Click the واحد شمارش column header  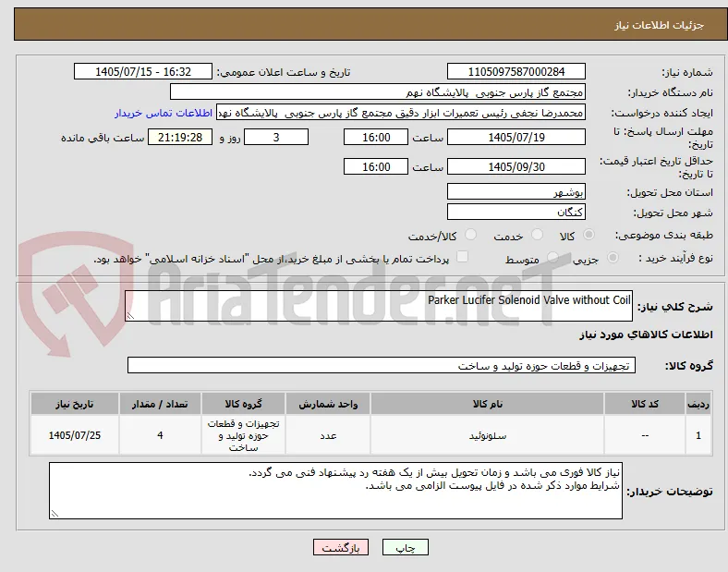pos(328,404)
